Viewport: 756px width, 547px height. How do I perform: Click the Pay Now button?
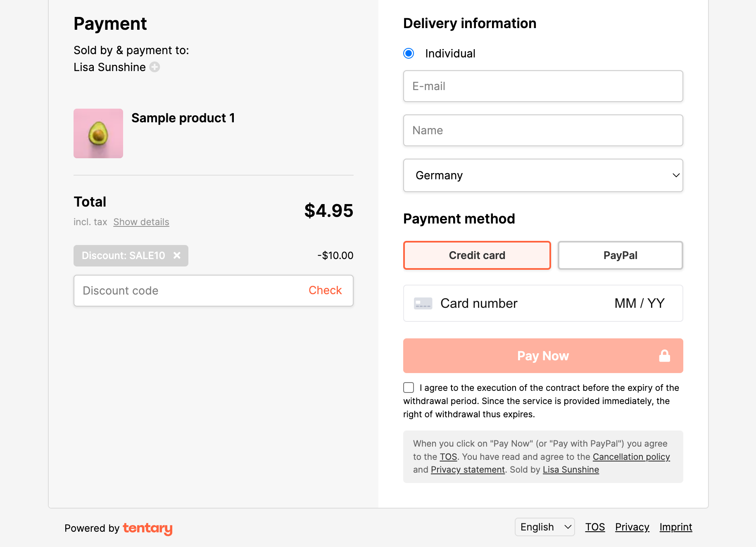[x=543, y=356]
